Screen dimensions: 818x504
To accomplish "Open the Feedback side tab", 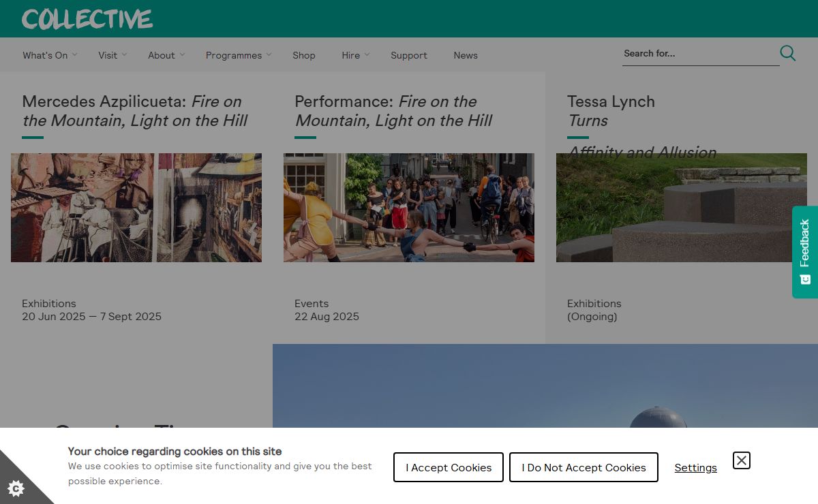I will (x=805, y=252).
